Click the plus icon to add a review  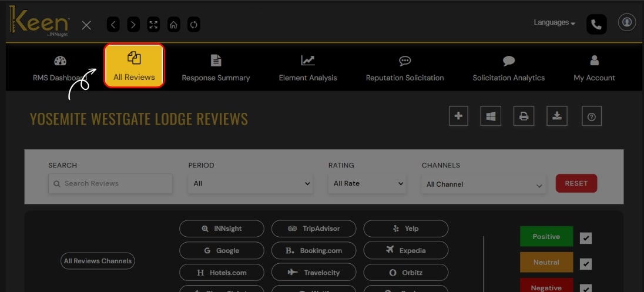coord(458,116)
